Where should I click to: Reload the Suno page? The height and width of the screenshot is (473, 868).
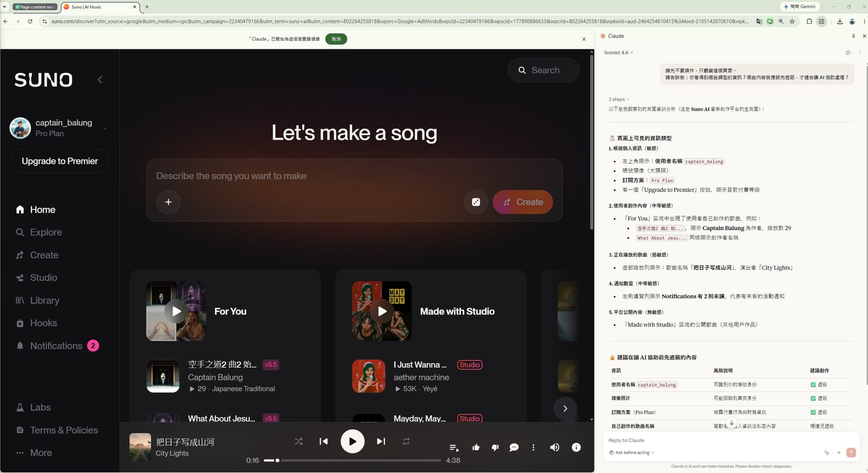30,21
